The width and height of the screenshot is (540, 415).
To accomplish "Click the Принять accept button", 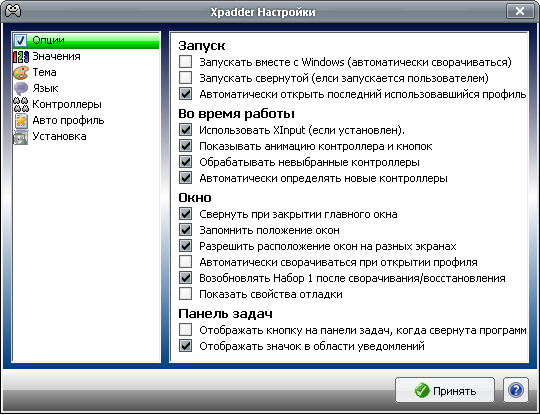I will click(x=445, y=390).
